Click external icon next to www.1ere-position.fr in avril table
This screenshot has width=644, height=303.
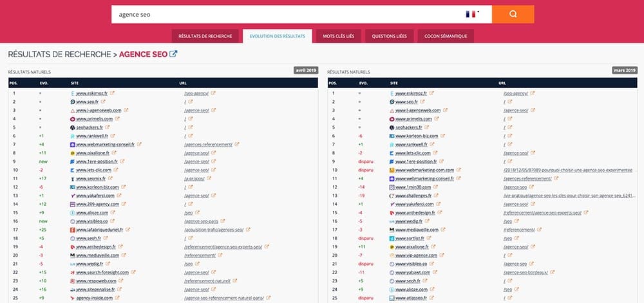click(x=122, y=161)
